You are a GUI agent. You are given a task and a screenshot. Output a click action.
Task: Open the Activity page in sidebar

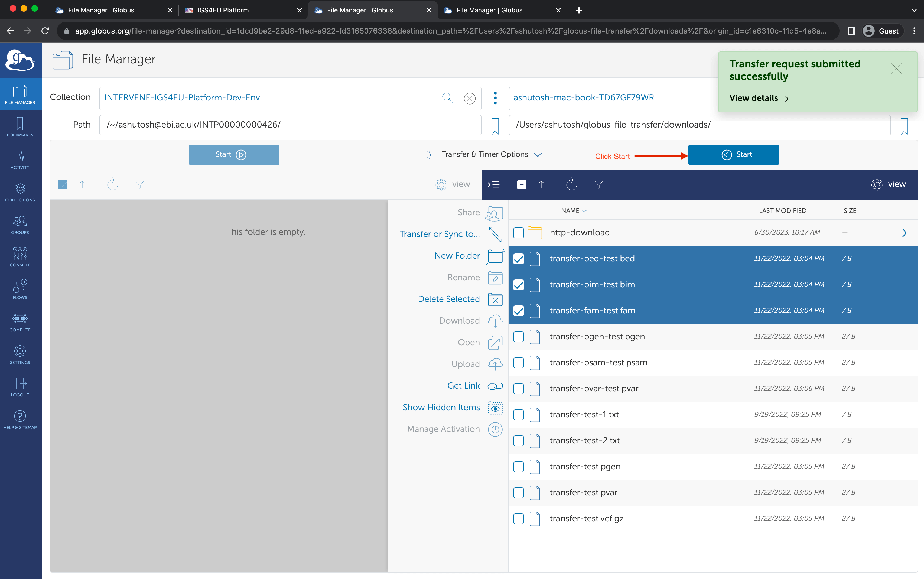pos(20,160)
